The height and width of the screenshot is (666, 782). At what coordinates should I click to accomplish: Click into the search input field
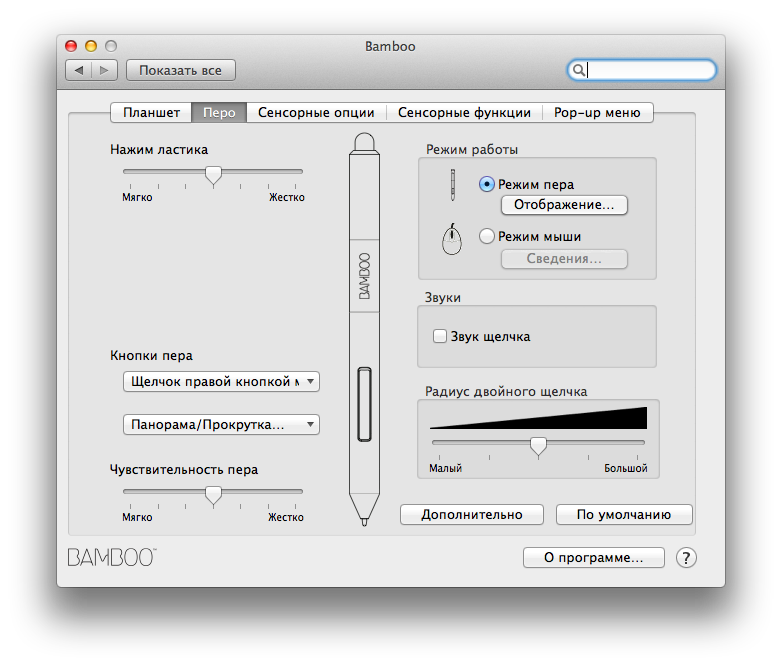[642, 70]
